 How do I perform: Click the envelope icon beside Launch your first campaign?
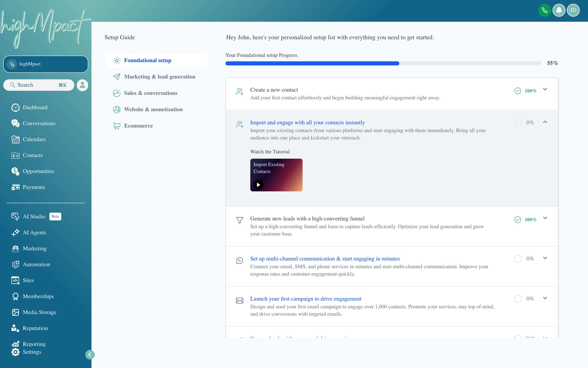(239, 301)
